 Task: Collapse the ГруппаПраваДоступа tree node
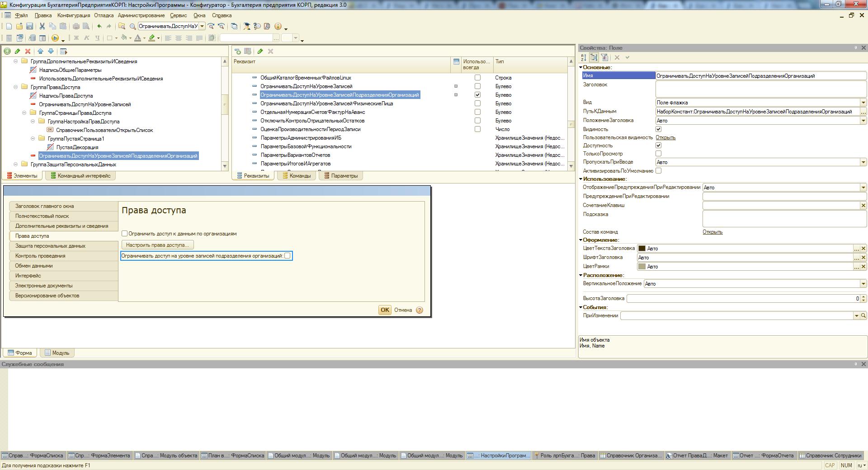pyautogui.click(x=16, y=87)
